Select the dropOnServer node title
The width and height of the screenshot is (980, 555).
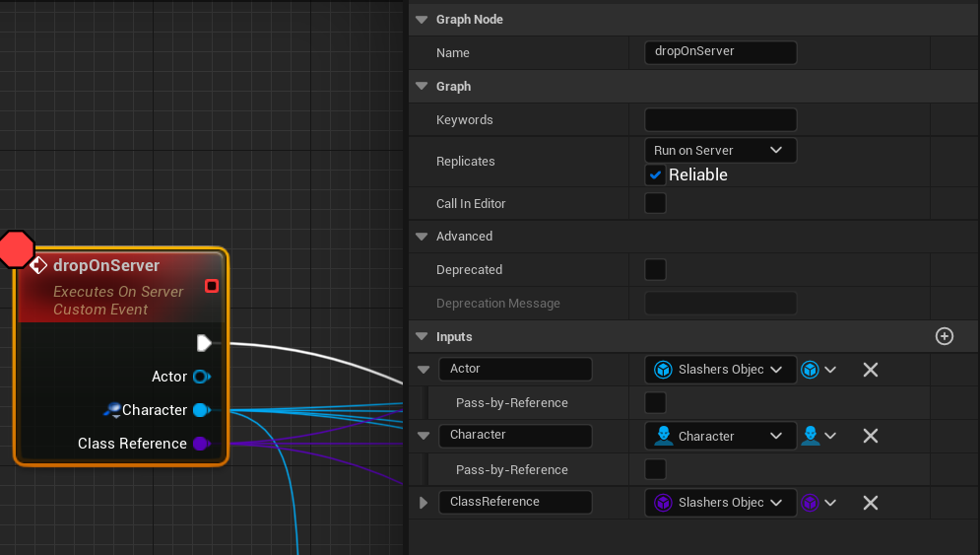point(106,265)
